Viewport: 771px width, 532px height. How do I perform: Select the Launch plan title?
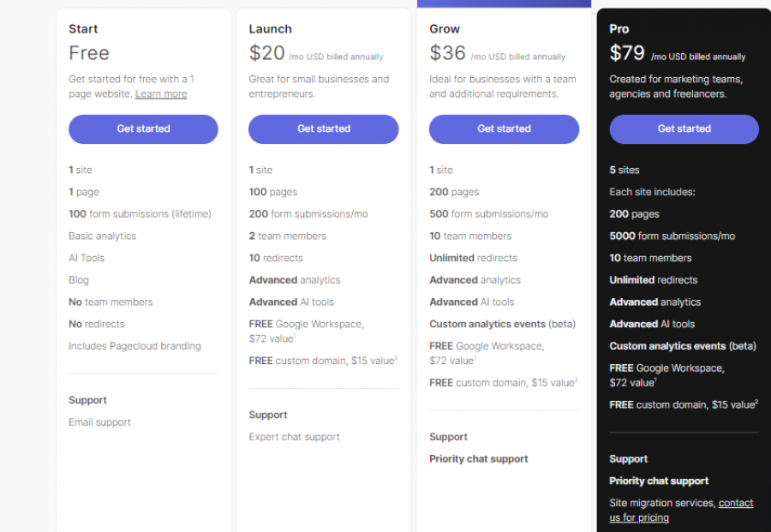click(x=270, y=29)
